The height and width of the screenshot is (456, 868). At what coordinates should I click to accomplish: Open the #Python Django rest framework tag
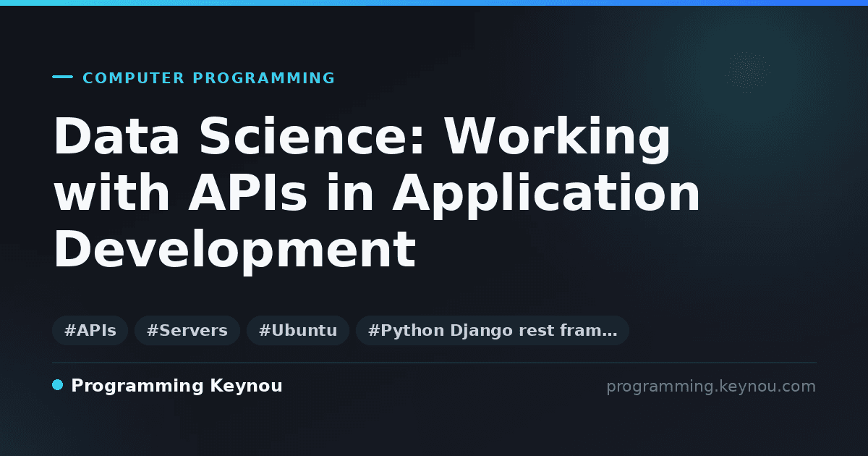[x=493, y=331]
